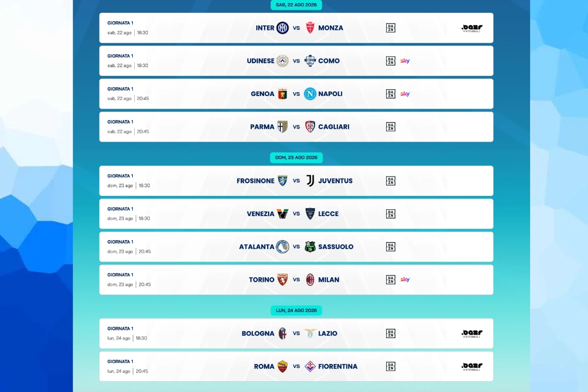The height and width of the screenshot is (392, 588).
Task: Select the DOM, 23 AGO 2026 date badge
Action: (296, 158)
